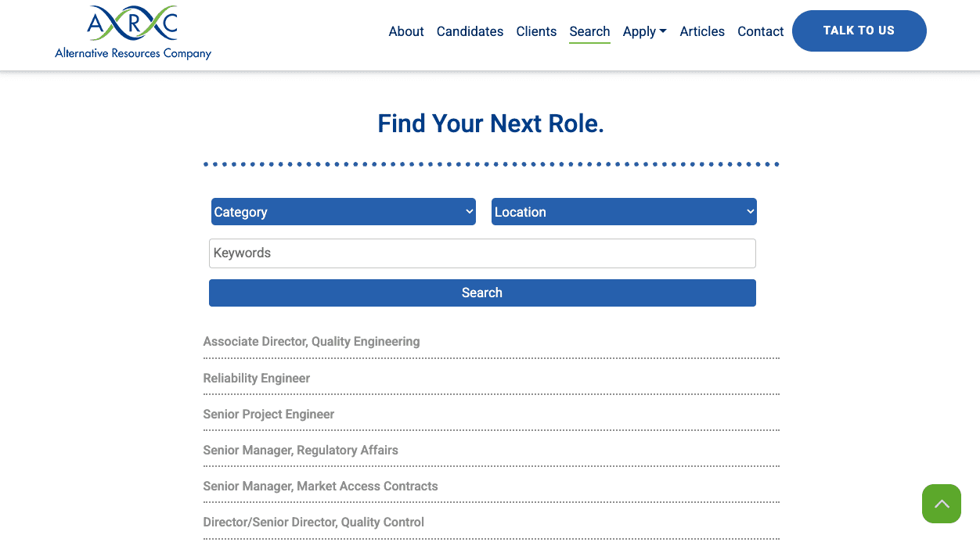The width and height of the screenshot is (980, 553).
Task: Open Associate Director, Quality Engineering job
Action: click(312, 342)
